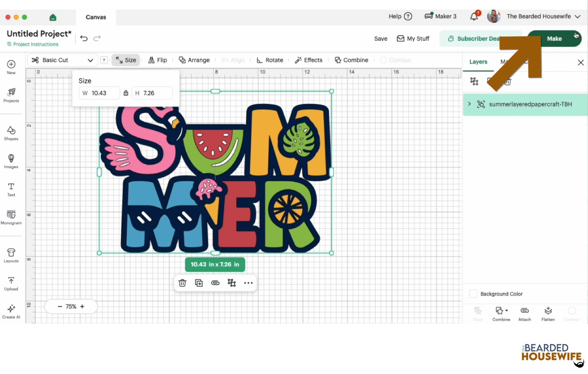Open the Create AI tool
The width and height of the screenshot is (588, 374).
(x=11, y=311)
